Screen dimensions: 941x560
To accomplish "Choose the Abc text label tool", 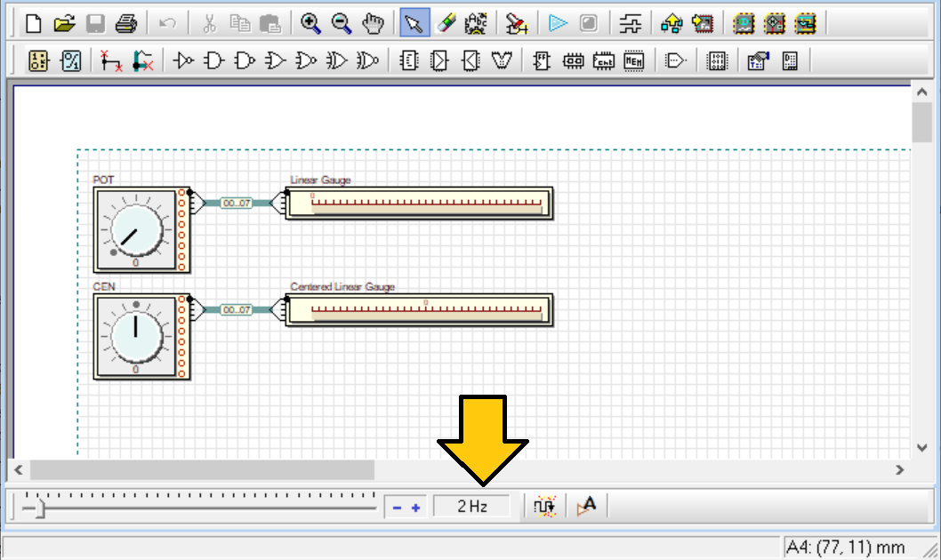I will 476,23.
